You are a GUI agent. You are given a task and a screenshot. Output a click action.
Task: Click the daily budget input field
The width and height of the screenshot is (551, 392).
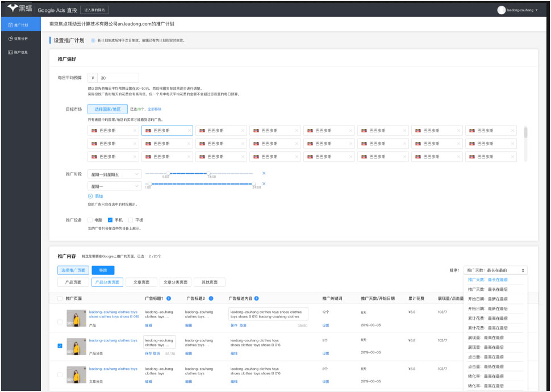coord(118,78)
